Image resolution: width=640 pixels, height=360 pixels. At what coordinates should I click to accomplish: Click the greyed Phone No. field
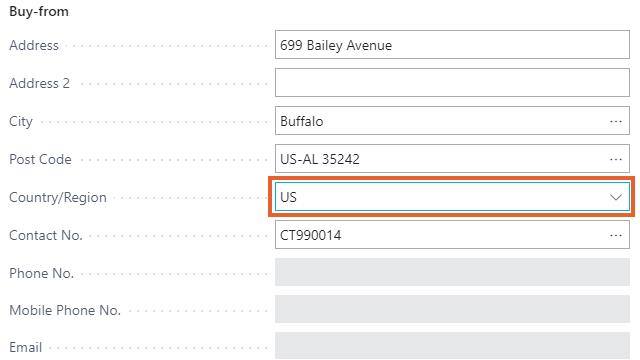(452, 272)
